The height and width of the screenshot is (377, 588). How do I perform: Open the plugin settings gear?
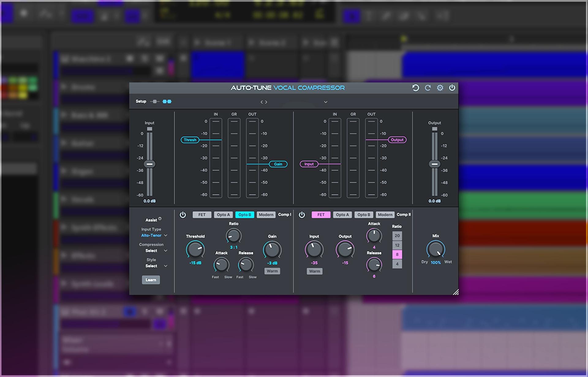point(440,88)
